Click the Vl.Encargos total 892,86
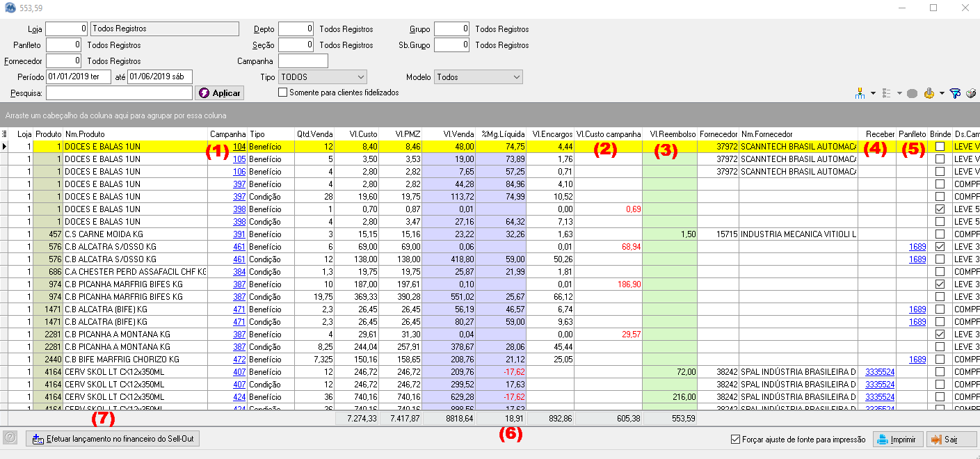This screenshot has height=459, width=980. coord(551,419)
